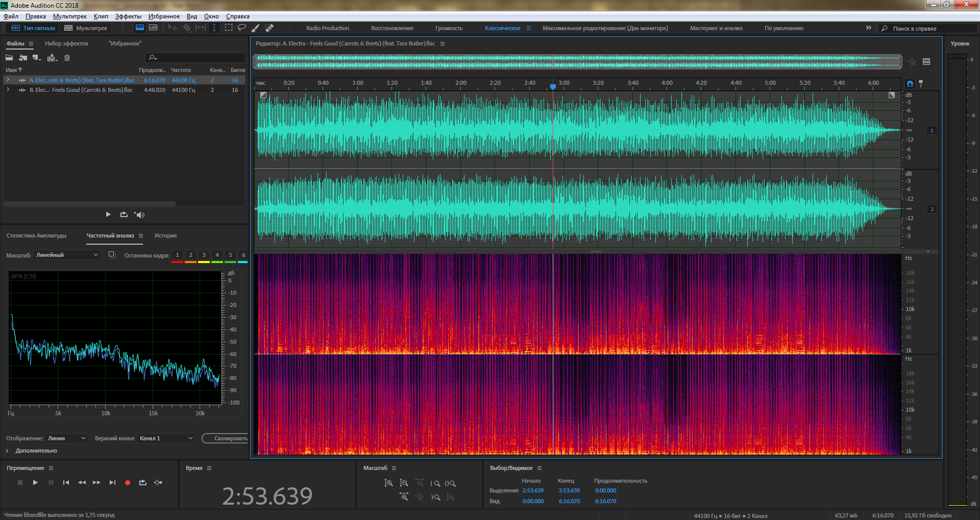Switch to the Waveform (Тип сигнала) view
This screenshot has height=520, width=980.
pos(33,28)
